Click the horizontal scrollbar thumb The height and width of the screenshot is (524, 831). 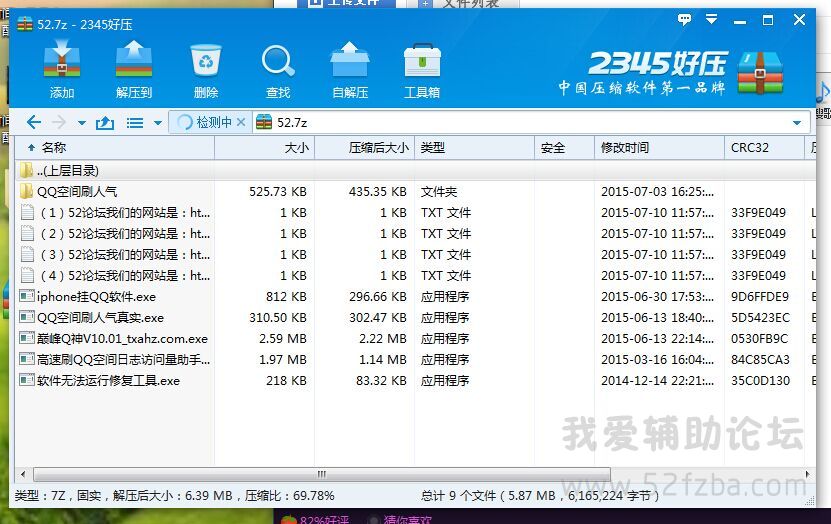[322, 474]
